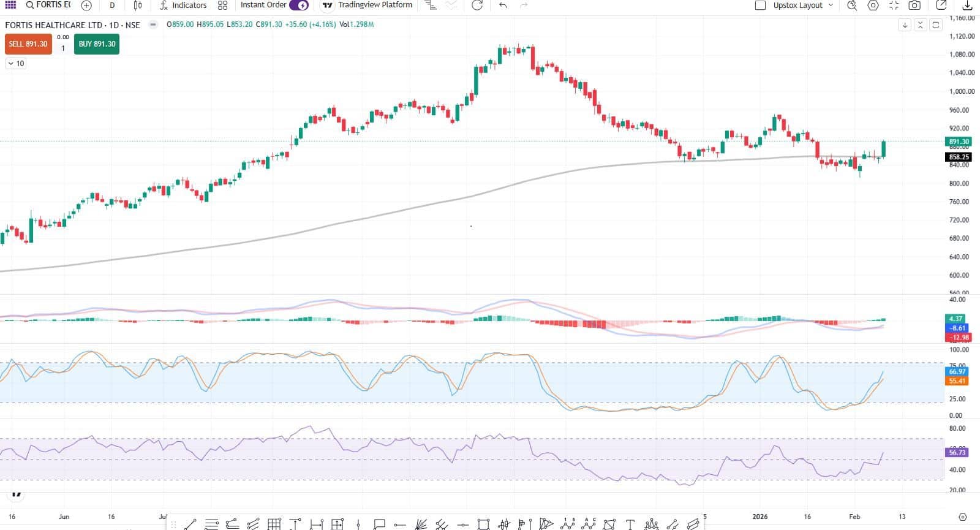Open the layout setup square icon
This screenshot has height=530, width=980.
tap(760, 5)
